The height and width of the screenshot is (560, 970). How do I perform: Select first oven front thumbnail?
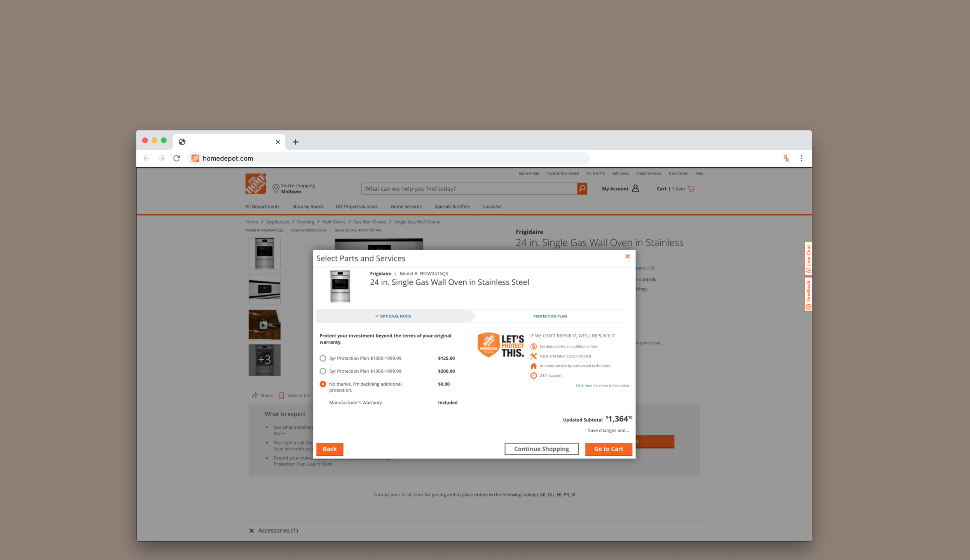(264, 254)
